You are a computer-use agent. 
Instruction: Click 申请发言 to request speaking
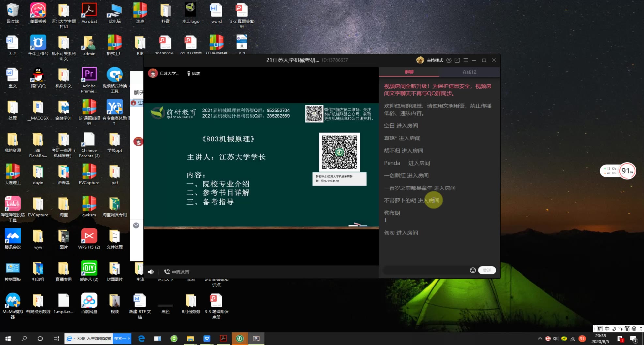click(177, 272)
